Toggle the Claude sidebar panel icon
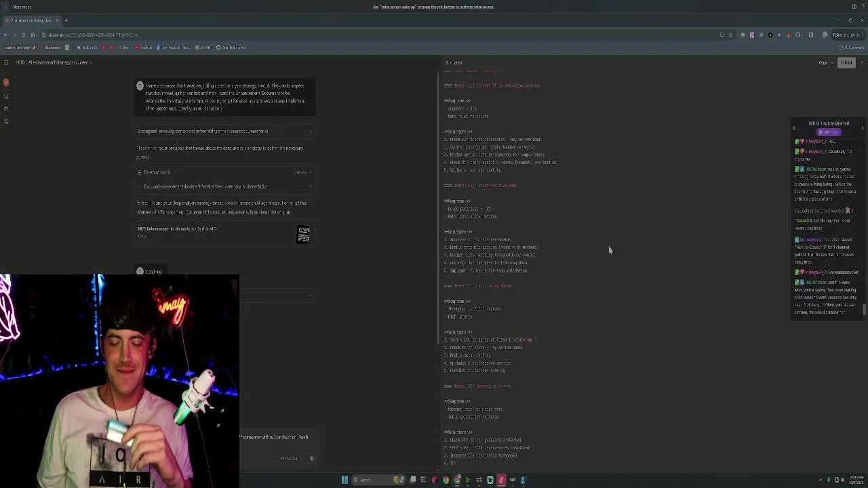The image size is (868, 488). [x=6, y=62]
